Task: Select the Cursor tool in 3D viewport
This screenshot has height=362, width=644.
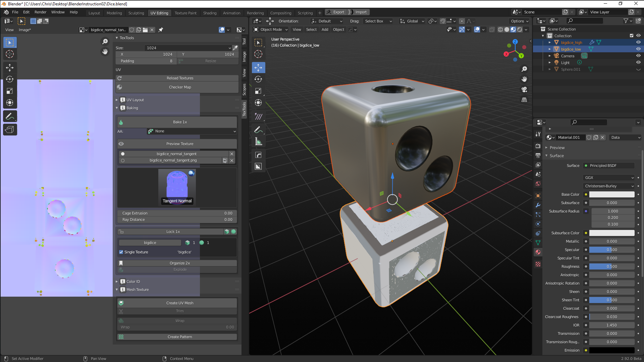Action: (x=258, y=54)
